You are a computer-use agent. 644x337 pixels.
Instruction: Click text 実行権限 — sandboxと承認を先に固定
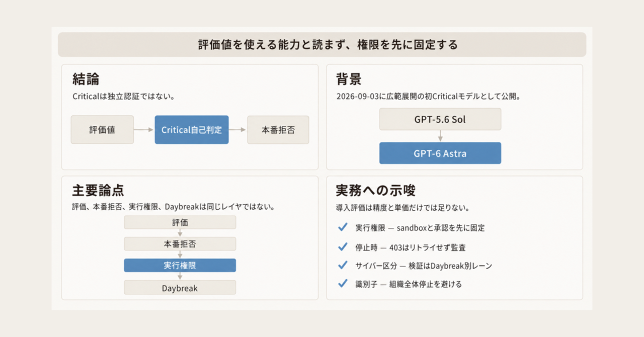(x=420, y=228)
